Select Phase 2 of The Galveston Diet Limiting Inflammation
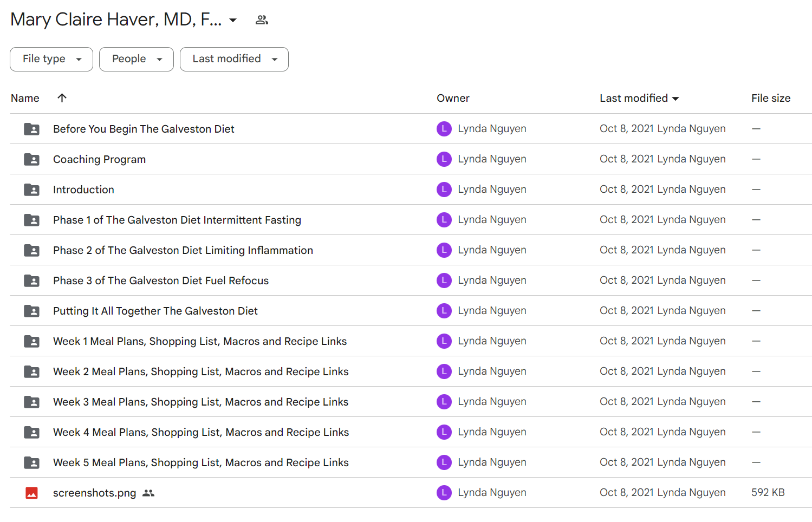 click(x=183, y=250)
